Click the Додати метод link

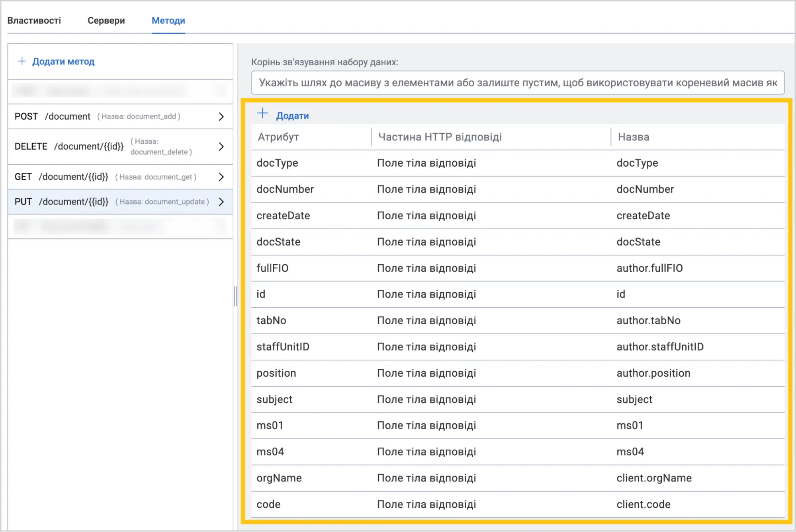[x=63, y=61]
